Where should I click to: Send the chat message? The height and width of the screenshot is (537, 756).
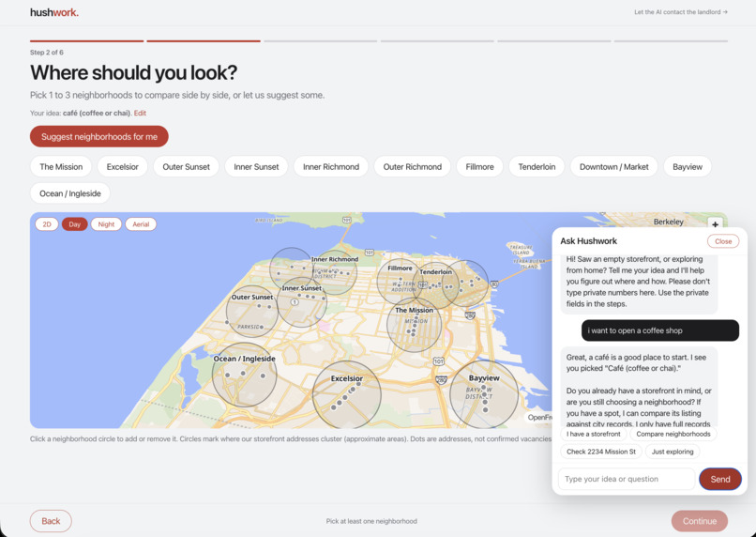point(719,479)
